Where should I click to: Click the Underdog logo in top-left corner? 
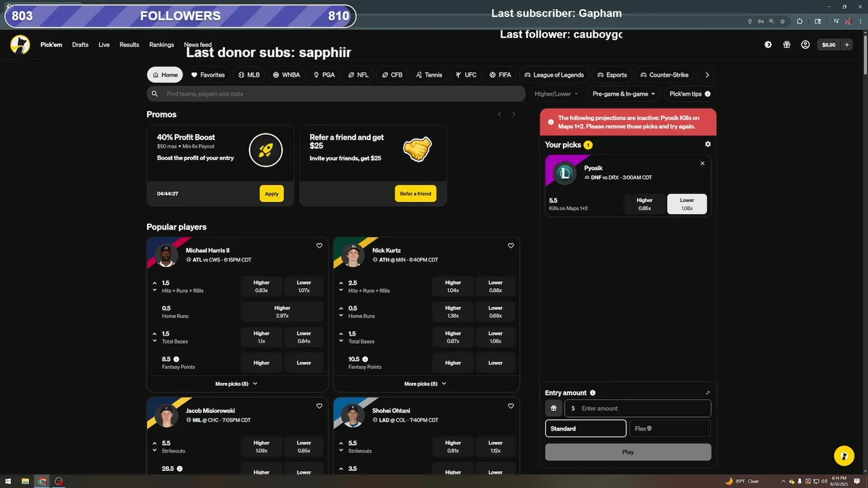tap(20, 45)
